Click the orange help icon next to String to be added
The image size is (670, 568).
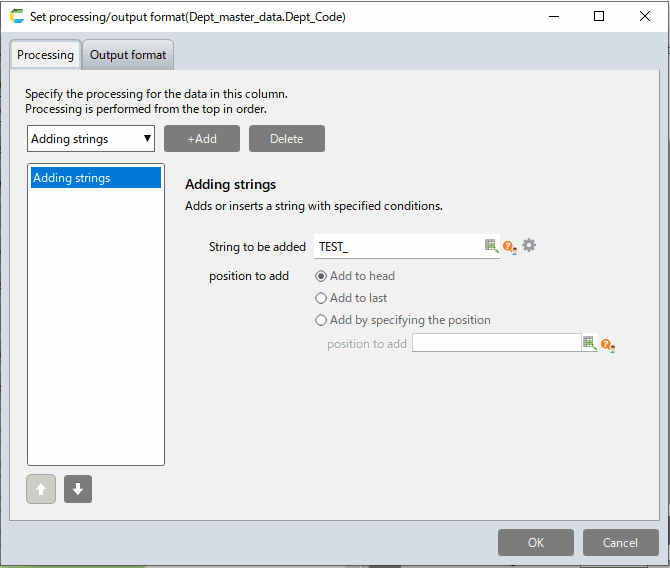pos(509,246)
